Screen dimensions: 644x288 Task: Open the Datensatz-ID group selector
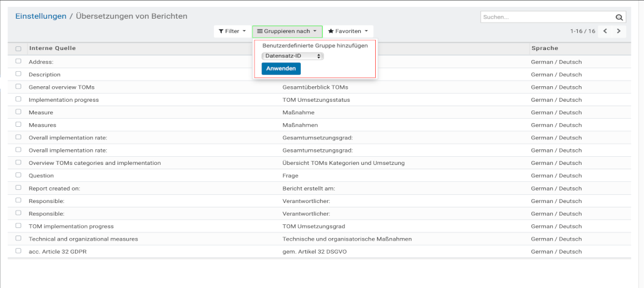(x=292, y=56)
